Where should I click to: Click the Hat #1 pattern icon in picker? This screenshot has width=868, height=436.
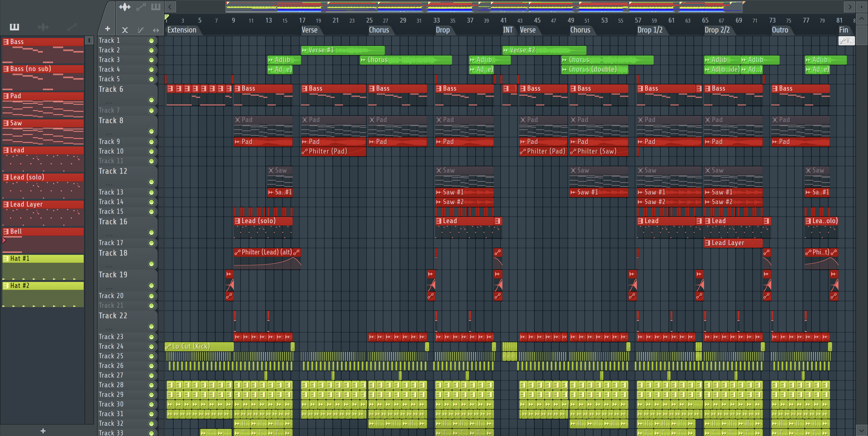click(6, 259)
